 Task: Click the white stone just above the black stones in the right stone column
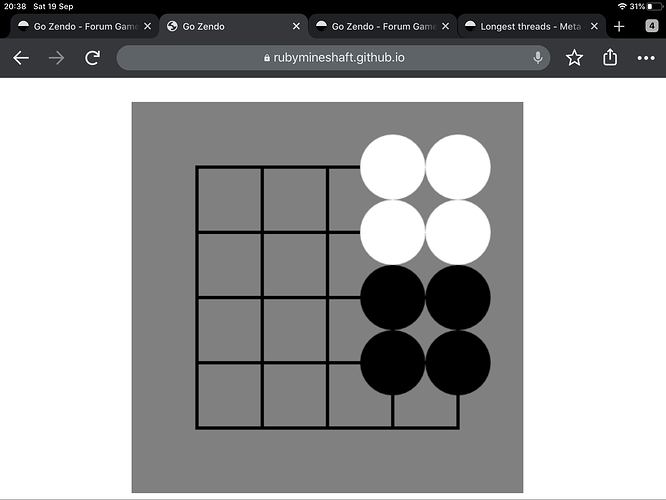458,232
